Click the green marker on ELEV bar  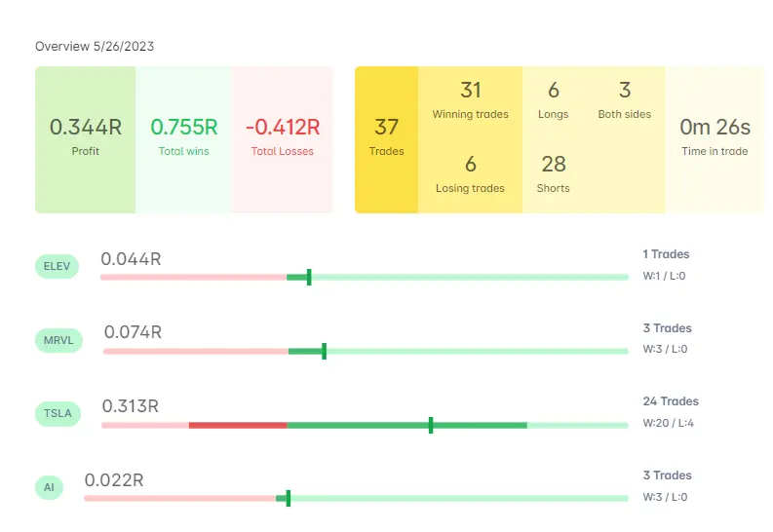[309, 278]
